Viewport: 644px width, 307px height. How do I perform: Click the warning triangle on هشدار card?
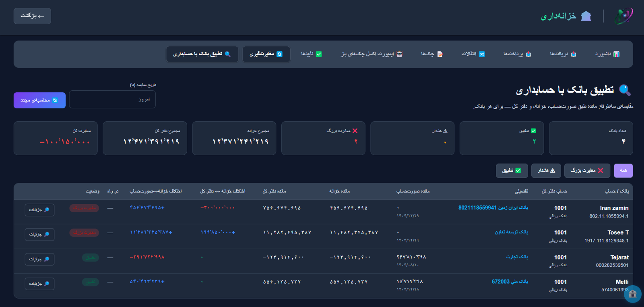pos(445,131)
